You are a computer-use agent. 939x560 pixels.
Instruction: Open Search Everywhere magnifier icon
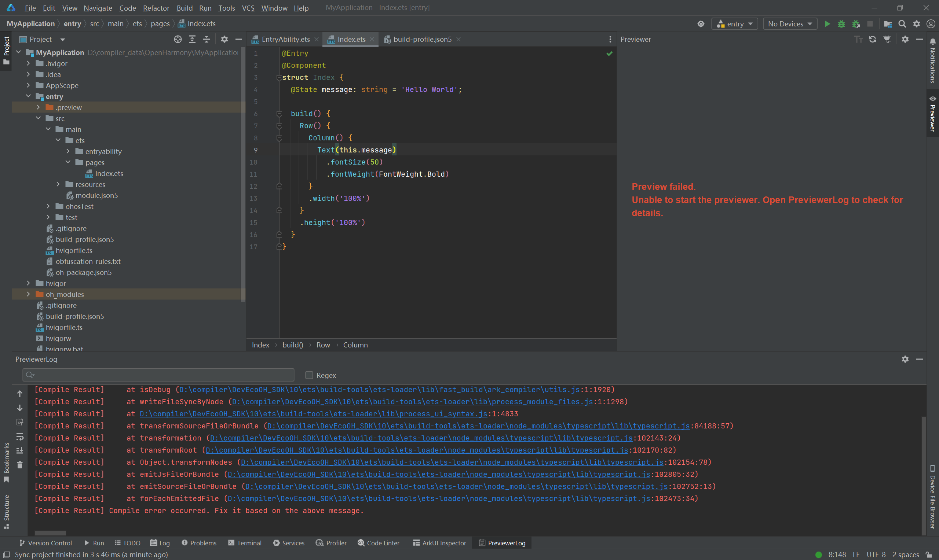[x=902, y=24]
